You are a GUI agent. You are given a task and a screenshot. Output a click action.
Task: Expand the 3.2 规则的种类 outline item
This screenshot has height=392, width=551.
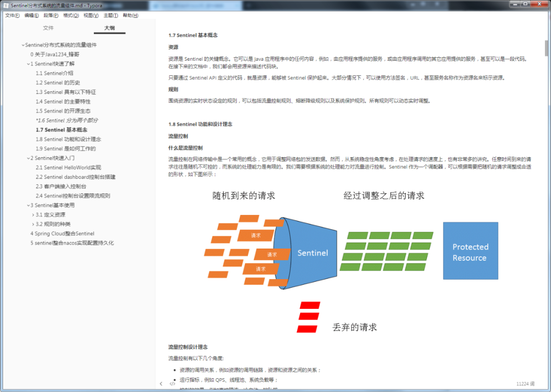coord(33,224)
